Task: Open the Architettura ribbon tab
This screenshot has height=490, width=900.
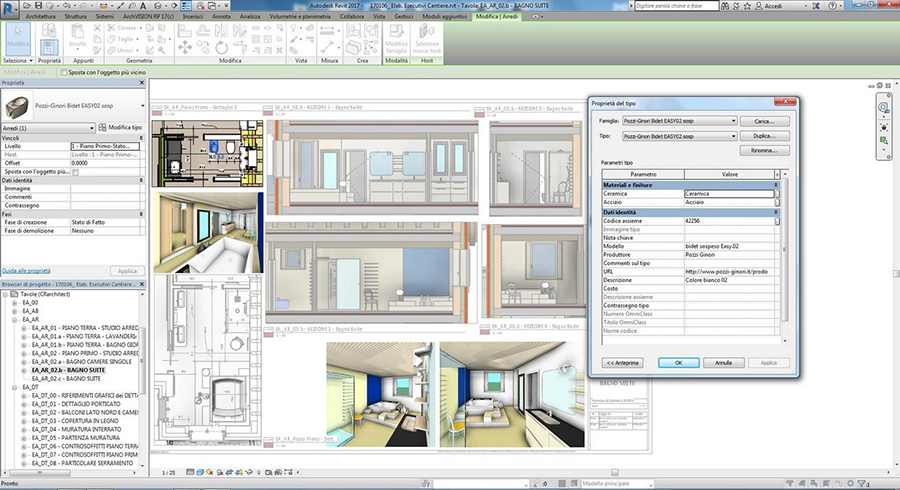Action: (x=41, y=17)
